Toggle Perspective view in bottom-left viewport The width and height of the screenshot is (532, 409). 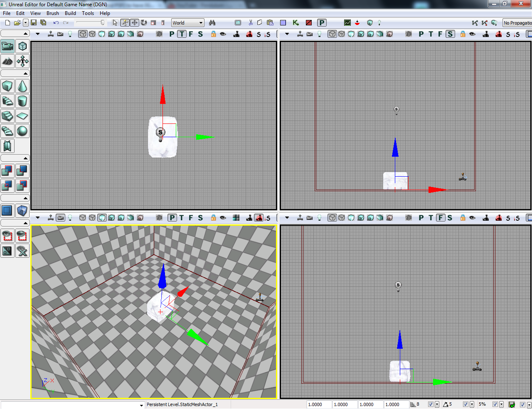172,217
